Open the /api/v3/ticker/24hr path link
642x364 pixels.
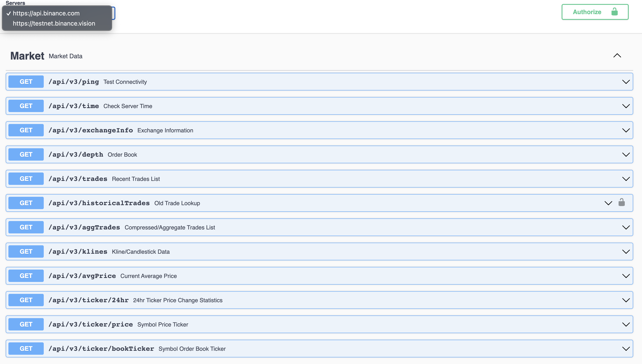(89, 300)
